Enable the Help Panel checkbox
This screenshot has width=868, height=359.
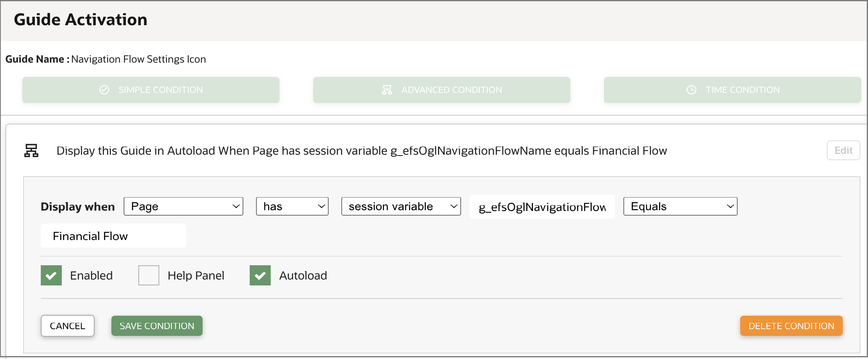[148, 275]
